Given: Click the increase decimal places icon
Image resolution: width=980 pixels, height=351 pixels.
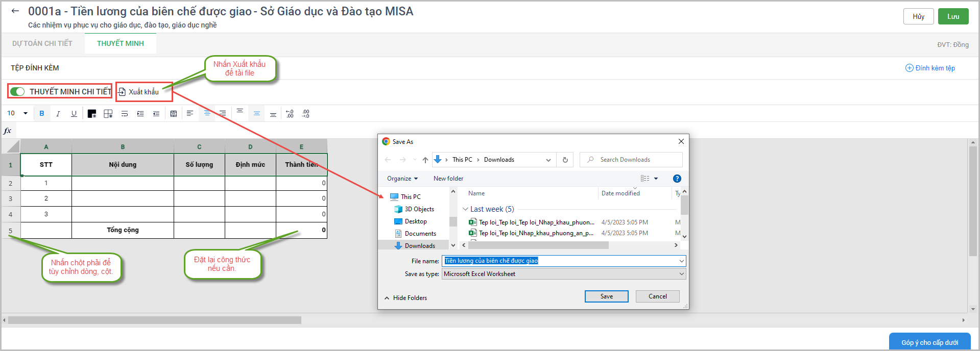Looking at the screenshot, I should tap(290, 113).
